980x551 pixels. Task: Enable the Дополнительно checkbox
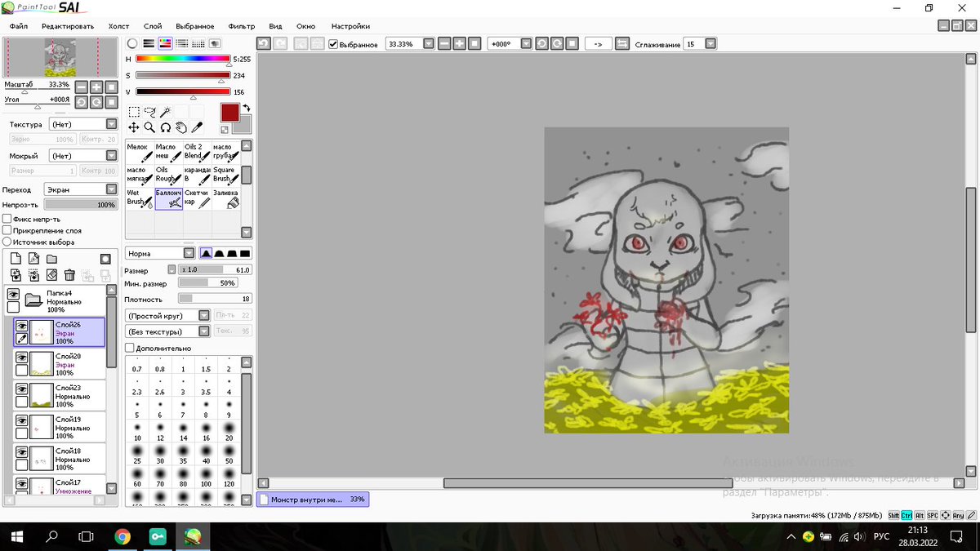pos(129,348)
